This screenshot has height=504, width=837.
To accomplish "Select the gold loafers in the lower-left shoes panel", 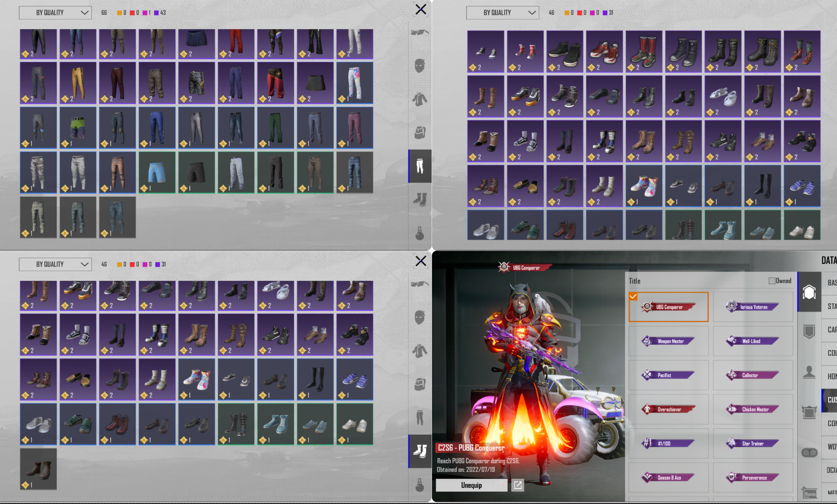I will [78, 379].
